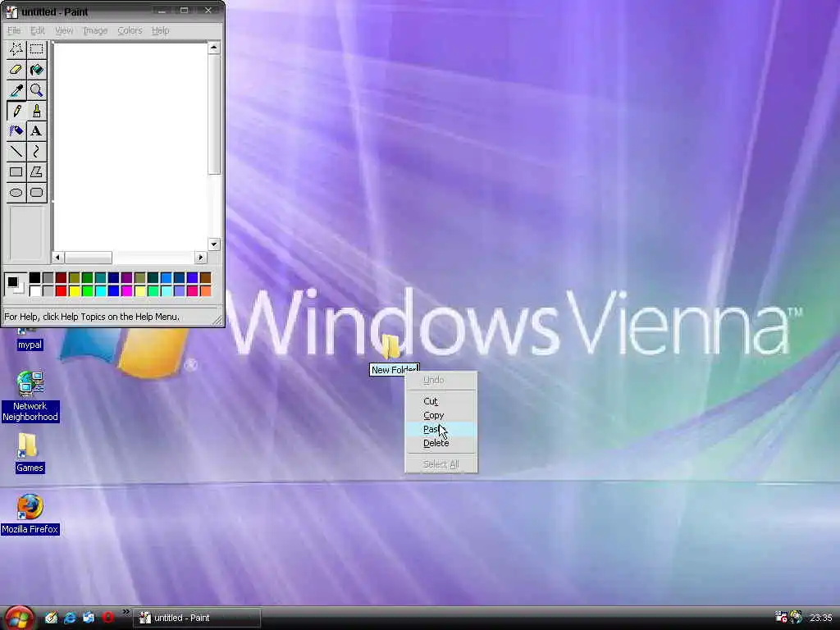Open Paint's Edit menu
The image size is (840, 630).
tap(38, 30)
